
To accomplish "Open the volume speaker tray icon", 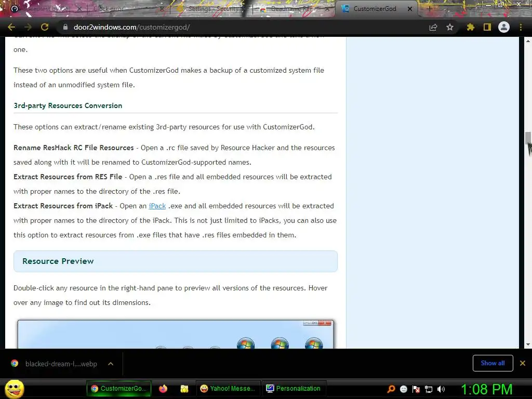I will [441, 389].
